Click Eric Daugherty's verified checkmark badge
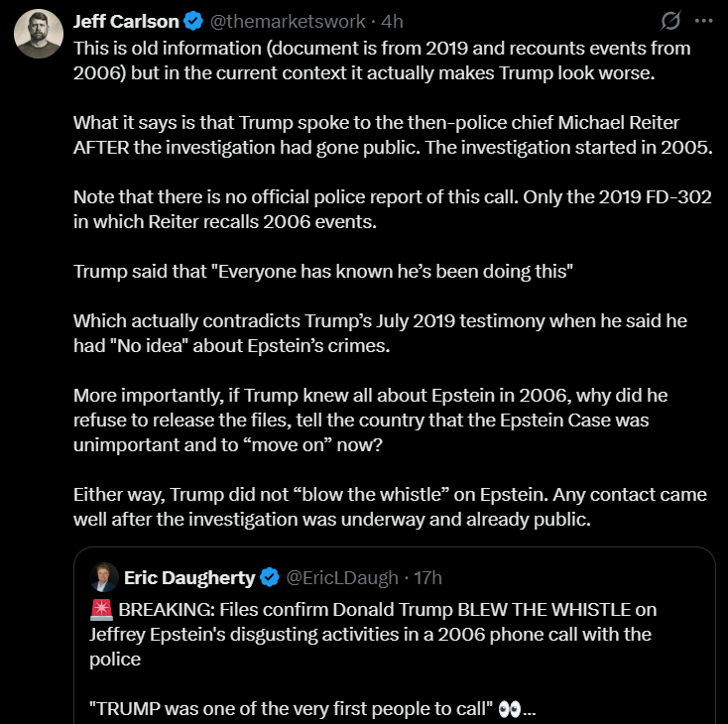Screen dimensions: 728x724 click(270, 578)
